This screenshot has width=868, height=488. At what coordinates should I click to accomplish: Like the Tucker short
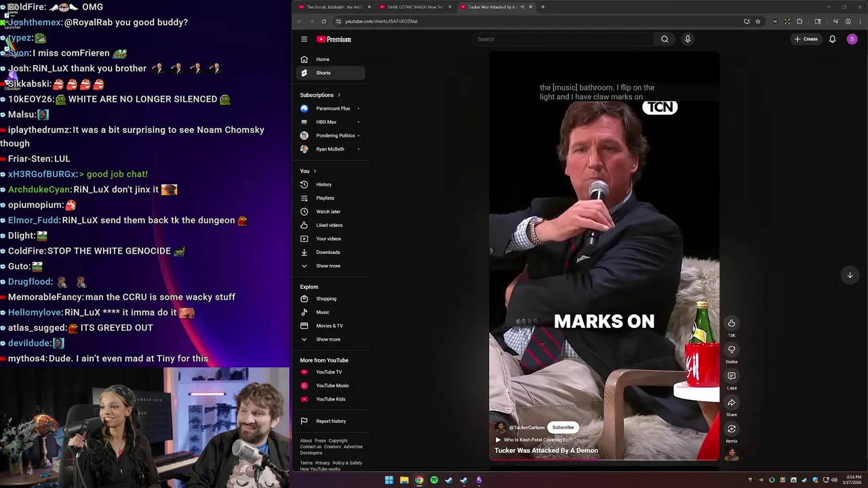(731, 323)
